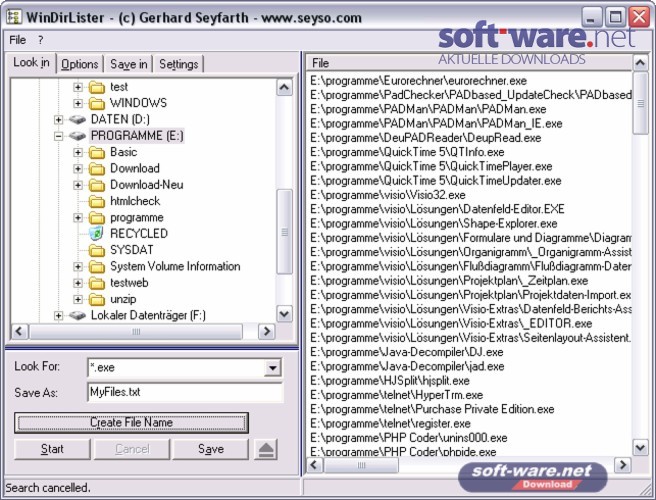
Task: Click the file list horizontal scrollbar thumb
Action: (361, 465)
